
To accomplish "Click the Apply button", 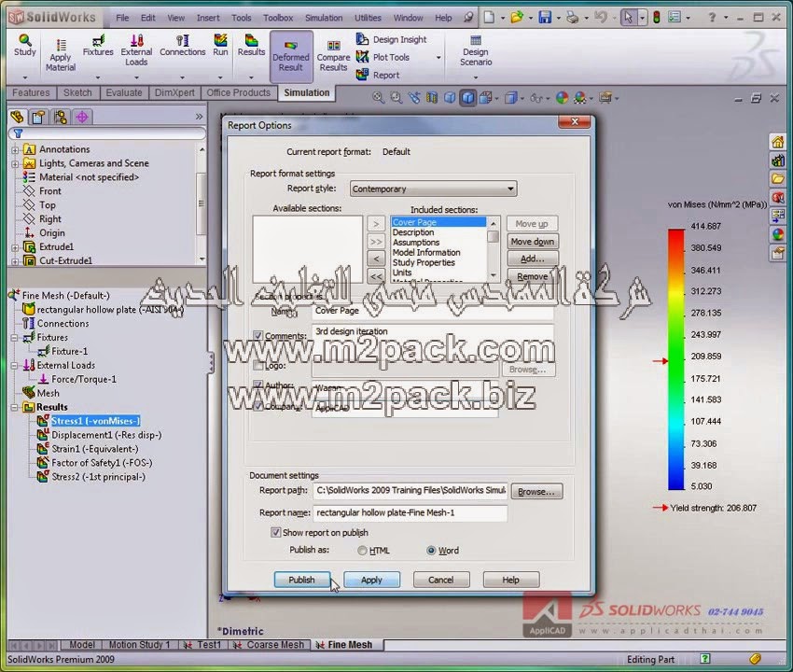I will click(371, 580).
